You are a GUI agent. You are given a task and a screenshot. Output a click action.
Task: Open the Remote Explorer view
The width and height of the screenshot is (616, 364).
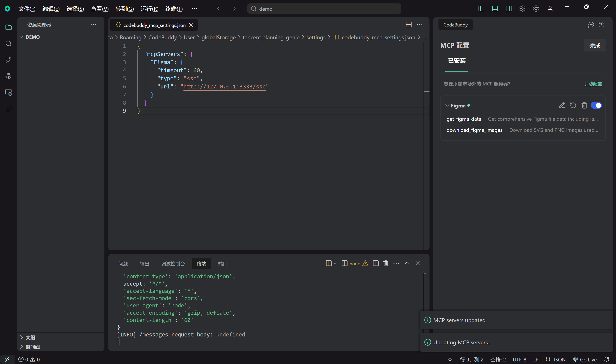[x=8, y=92]
